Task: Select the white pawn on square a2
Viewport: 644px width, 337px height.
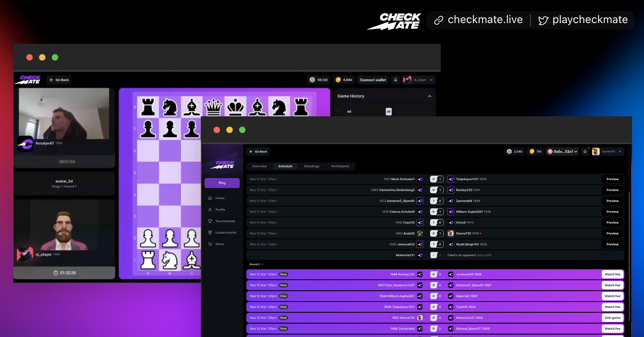Action: tap(148, 238)
